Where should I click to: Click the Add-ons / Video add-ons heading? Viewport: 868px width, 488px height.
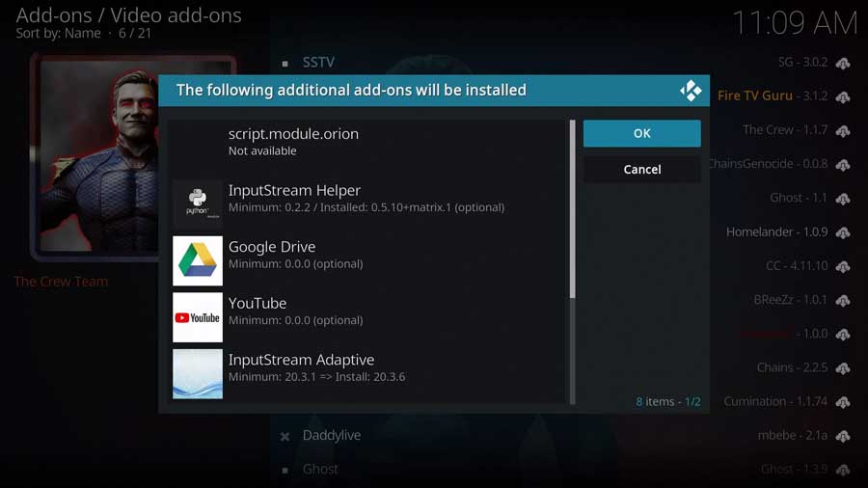click(x=128, y=14)
